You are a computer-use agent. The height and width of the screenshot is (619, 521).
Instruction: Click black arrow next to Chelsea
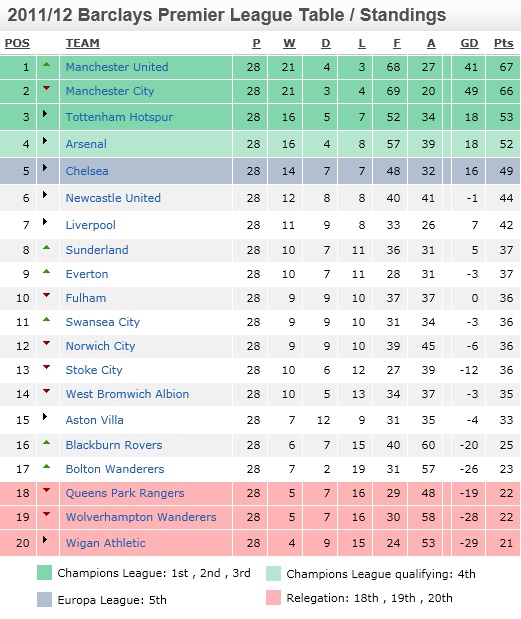coord(45,168)
